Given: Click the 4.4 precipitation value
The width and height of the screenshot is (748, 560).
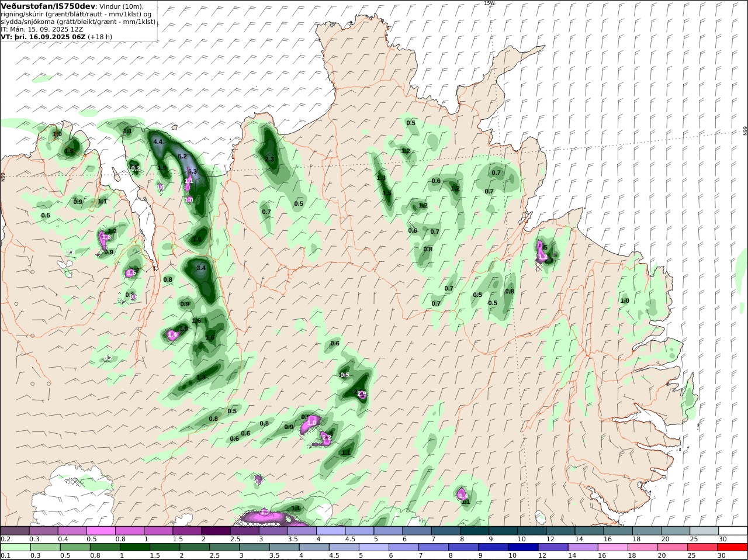Looking at the screenshot, I should (x=158, y=141).
